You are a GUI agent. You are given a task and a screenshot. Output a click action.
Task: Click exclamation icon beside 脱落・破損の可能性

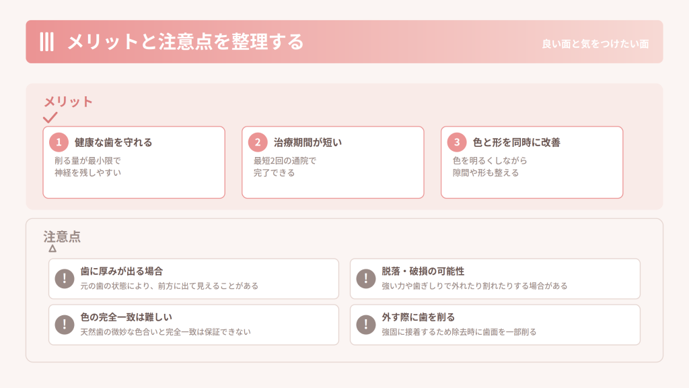pyautogui.click(x=366, y=278)
